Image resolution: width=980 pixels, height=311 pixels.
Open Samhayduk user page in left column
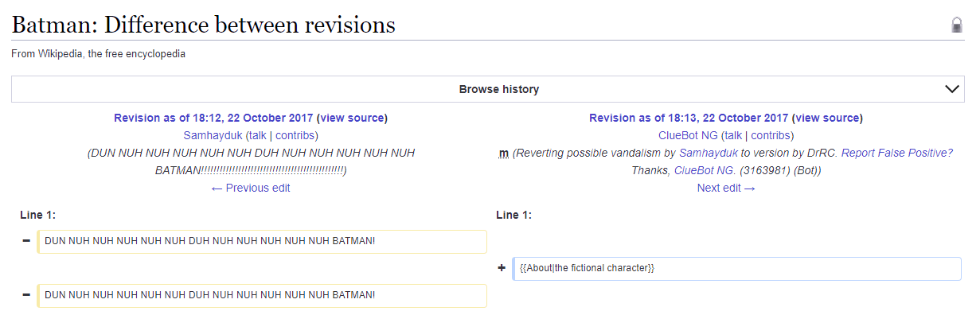(x=213, y=135)
